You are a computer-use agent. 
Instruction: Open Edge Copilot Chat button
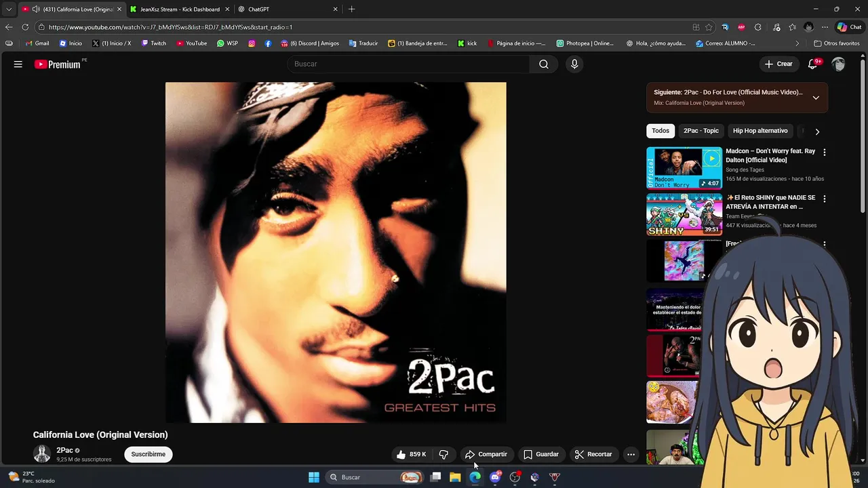point(850,27)
